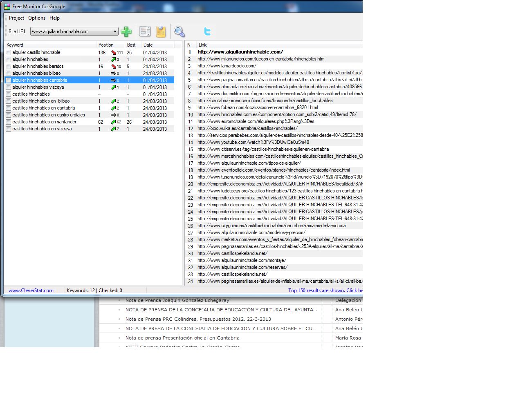Click the magnifying glass search icon
Image resolution: width=525 pixels, height=420 pixels.
coord(179,31)
